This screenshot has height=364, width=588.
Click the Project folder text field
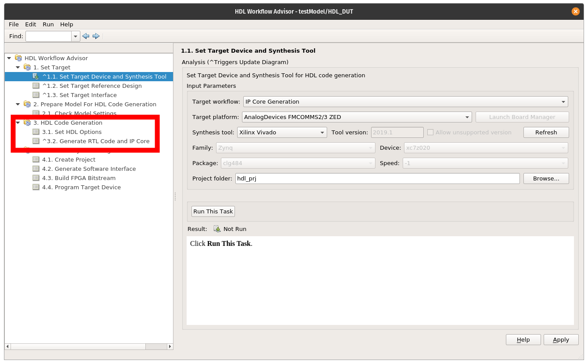coord(377,178)
